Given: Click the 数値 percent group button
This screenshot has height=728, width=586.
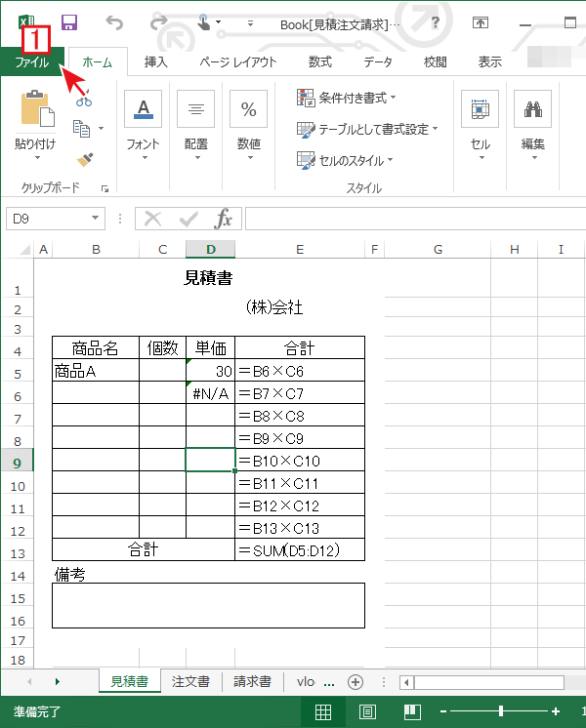Looking at the screenshot, I should [248, 124].
